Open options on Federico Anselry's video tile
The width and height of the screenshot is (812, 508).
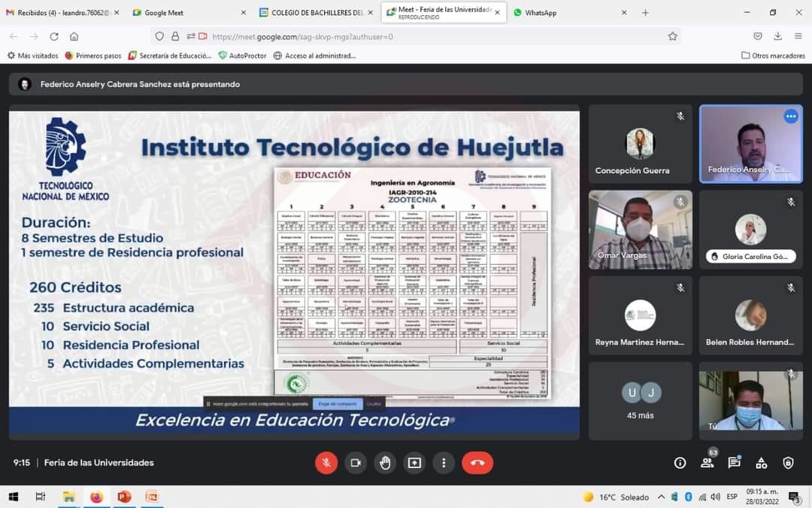tap(790, 117)
